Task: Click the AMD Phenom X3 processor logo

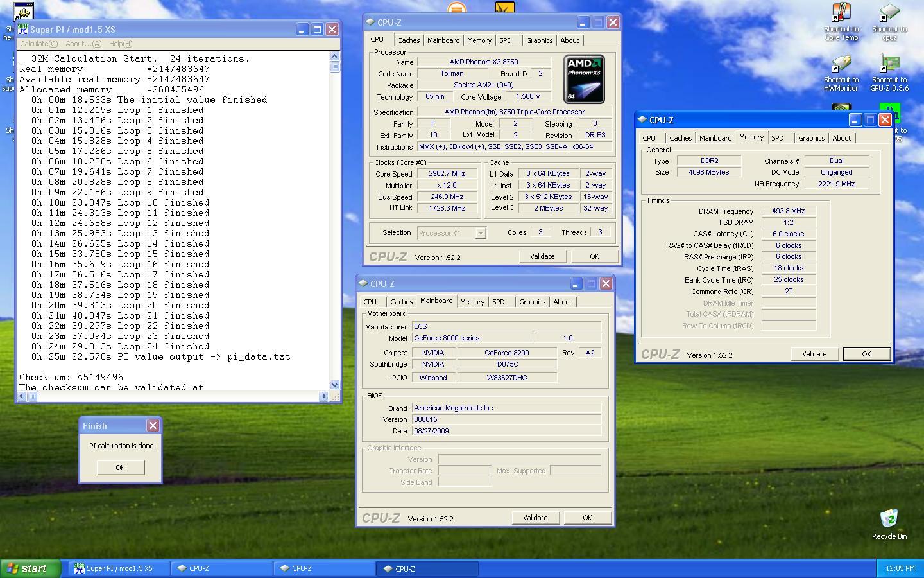Action: (x=584, y=79)
